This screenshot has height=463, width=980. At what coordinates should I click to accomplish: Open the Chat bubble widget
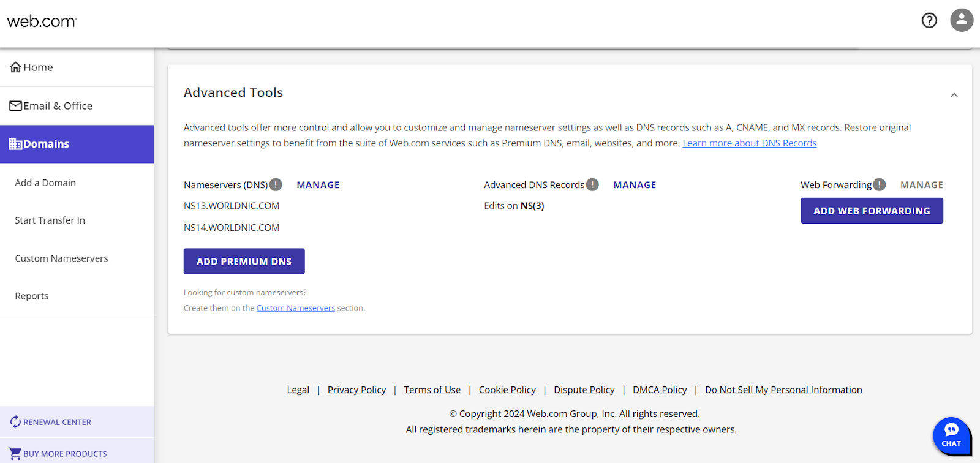951,435
